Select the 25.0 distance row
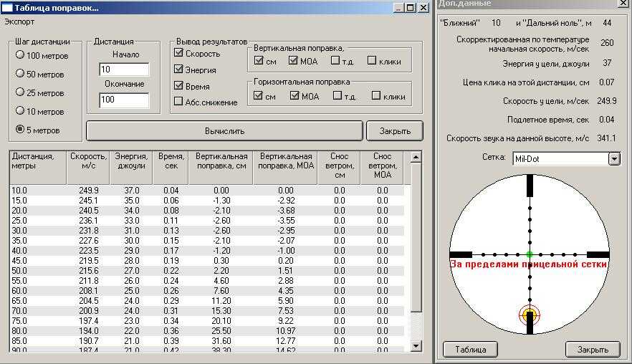 [x=206, y=221]
